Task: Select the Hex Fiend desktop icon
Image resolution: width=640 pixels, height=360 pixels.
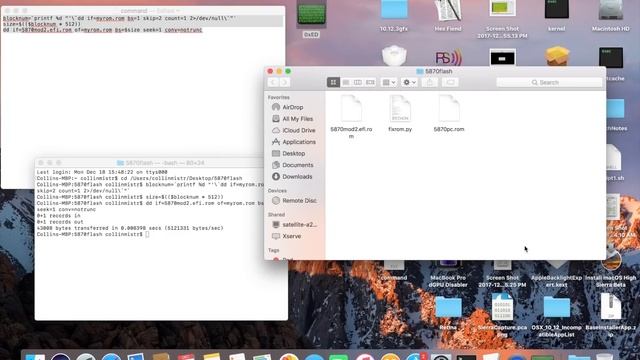Action: pos(448,16)
